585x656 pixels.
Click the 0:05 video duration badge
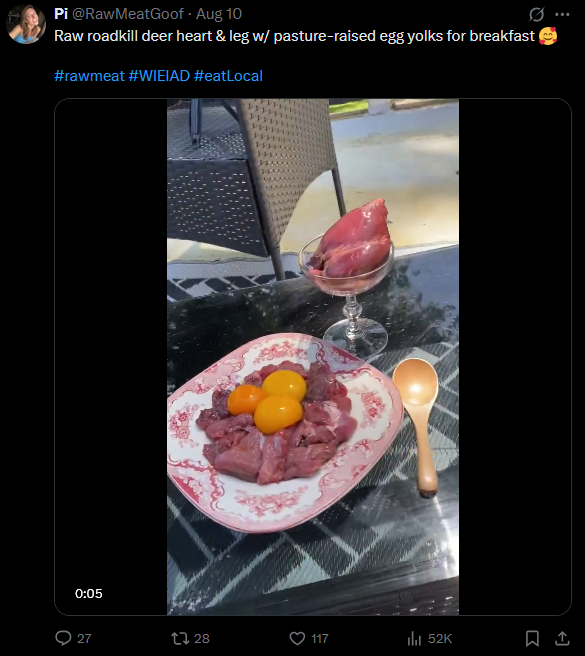(89, 593)
